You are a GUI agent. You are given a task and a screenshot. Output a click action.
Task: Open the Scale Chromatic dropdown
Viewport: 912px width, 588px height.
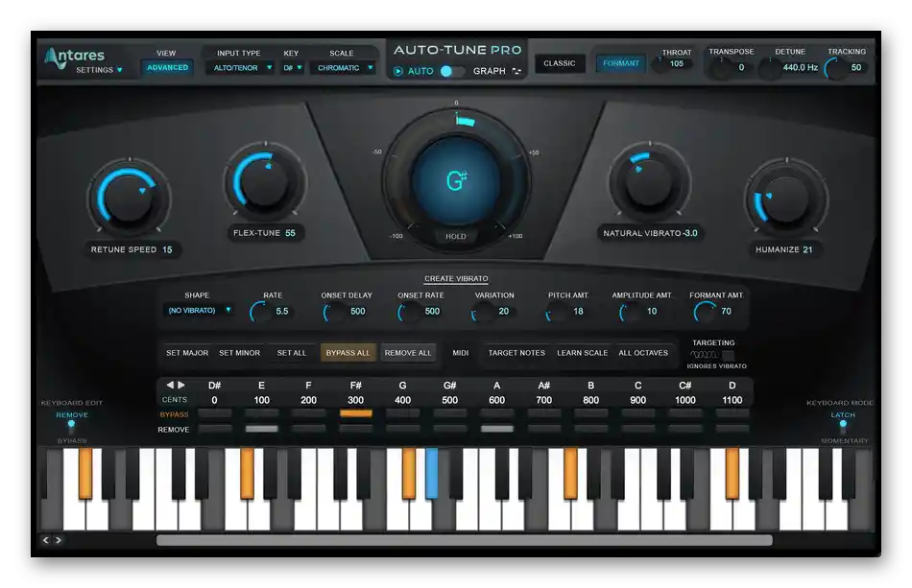pos(343,68)
